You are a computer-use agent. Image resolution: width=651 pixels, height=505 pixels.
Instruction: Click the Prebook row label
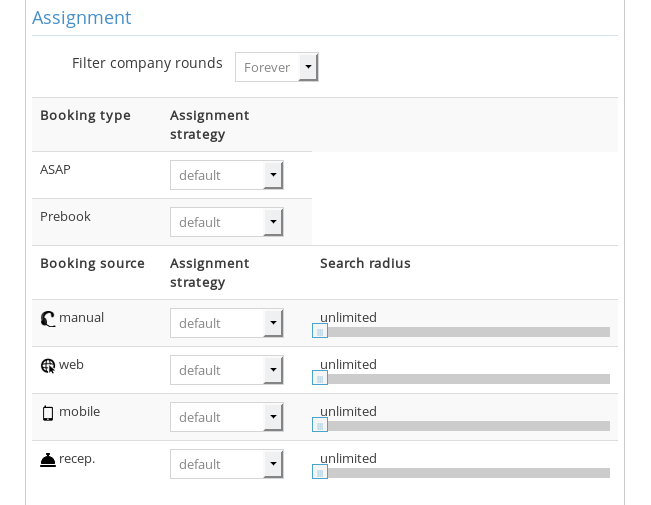point(65,216)
